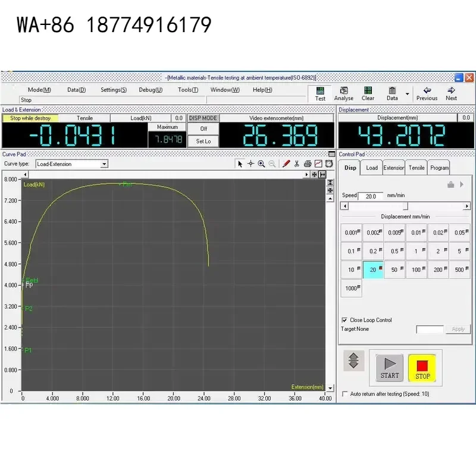The height and width of the screenshot is (476, 476).
Task: Click the START button
Action: [x=390, y=368]
